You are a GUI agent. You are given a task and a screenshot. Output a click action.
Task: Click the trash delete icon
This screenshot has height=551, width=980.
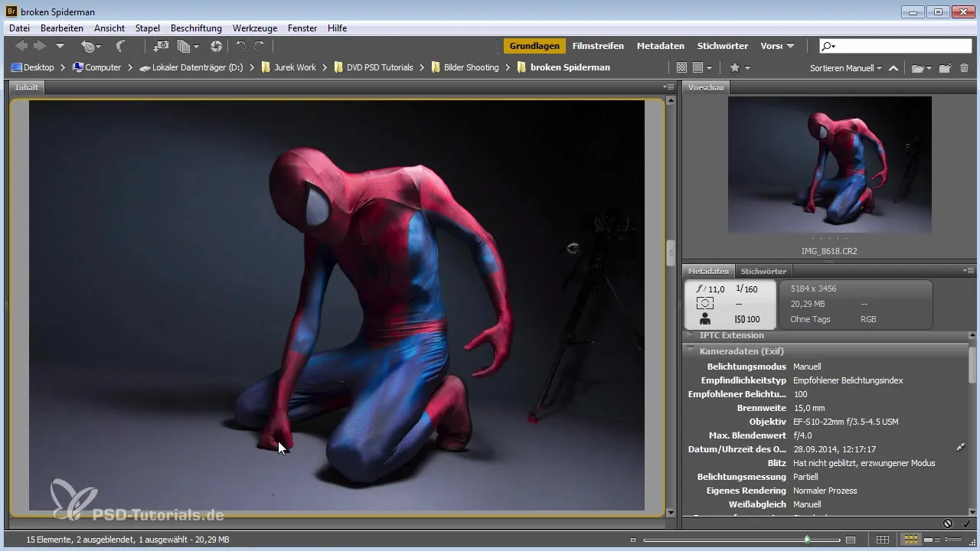click(x=964, y=67)
